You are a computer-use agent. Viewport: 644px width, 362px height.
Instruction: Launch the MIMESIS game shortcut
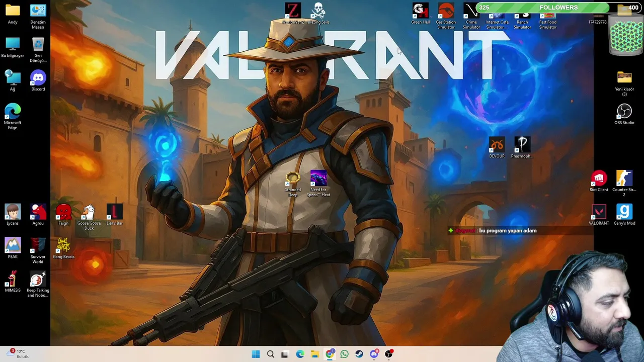13,282
